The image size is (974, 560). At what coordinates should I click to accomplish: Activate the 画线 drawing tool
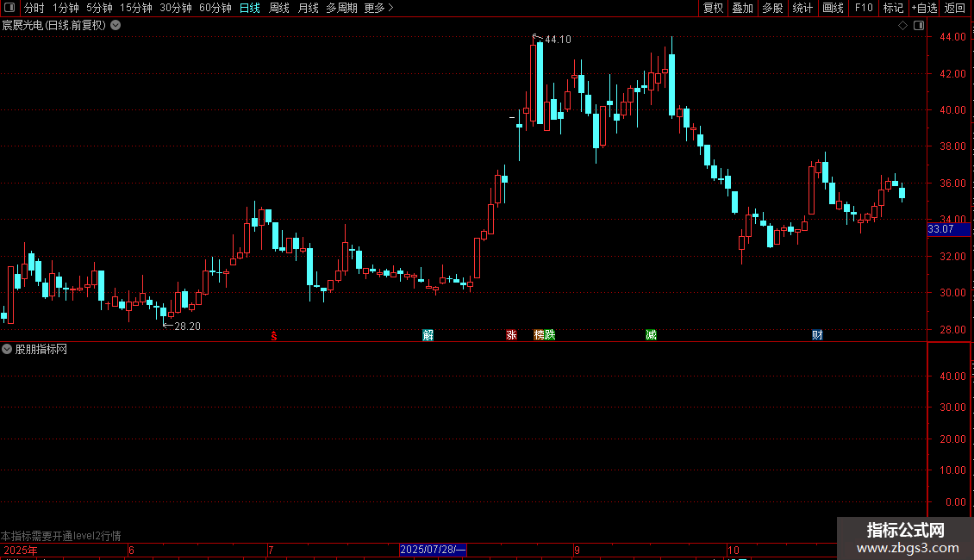point(833,8)
